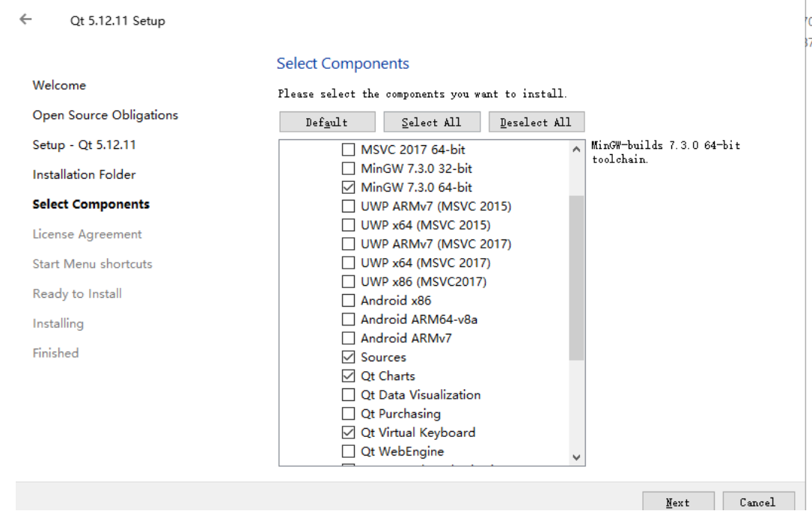The image size is (812, 517).
Task: Click Installation Folder step
Action: (x=84, y=174)
